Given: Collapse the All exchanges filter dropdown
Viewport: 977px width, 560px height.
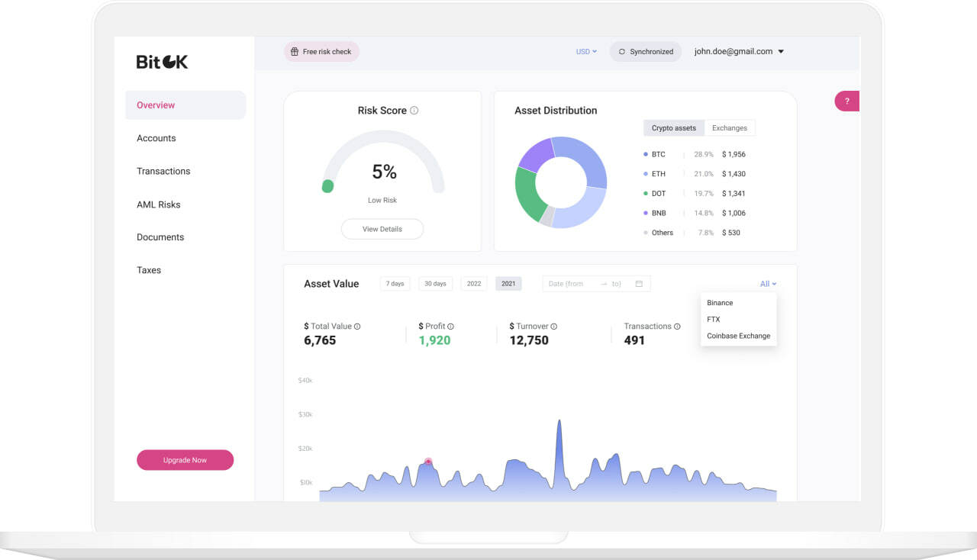Looking at the screenshot, I should (768, 284).
